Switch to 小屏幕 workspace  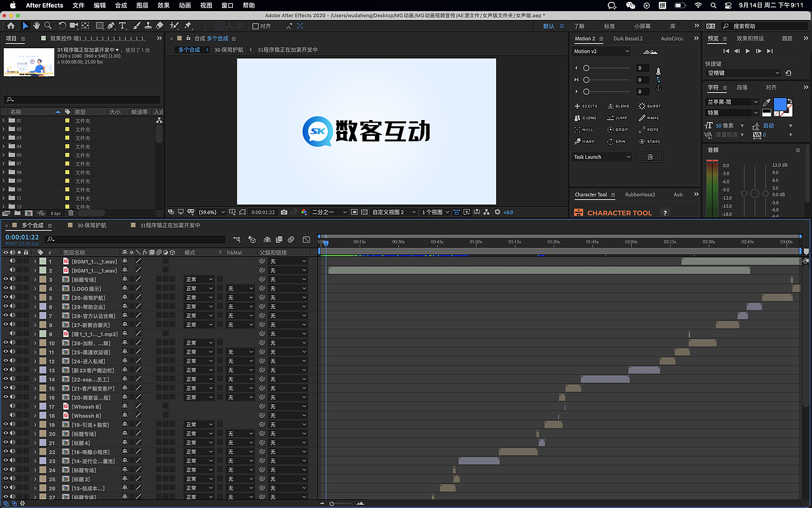point(642,26)
